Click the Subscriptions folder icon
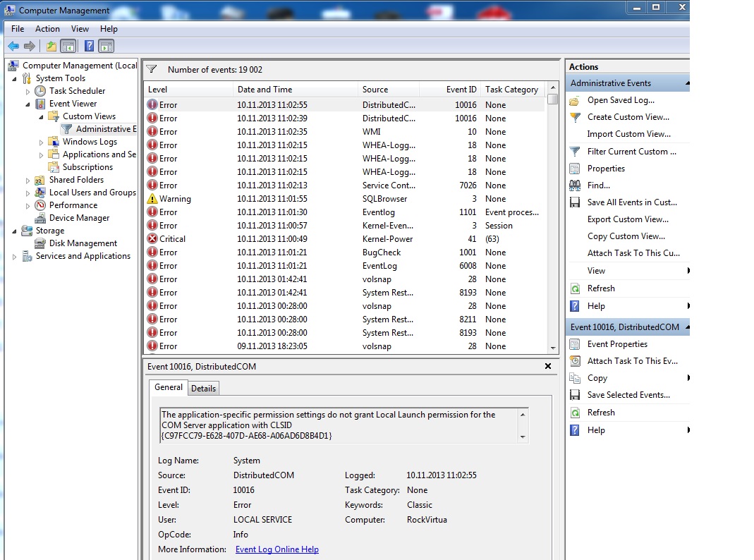The height and width of the screenshot is (560, 754). pyautogui.click(x=54, y=166)
